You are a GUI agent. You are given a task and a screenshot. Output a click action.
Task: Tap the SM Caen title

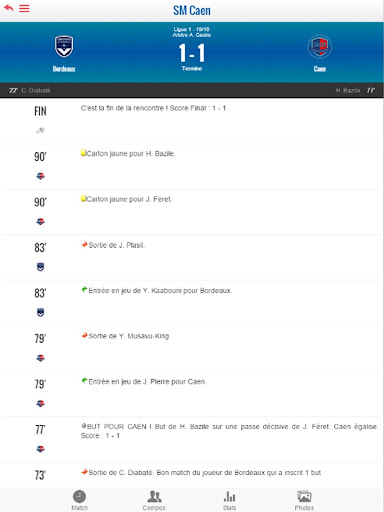click(192, 10)
